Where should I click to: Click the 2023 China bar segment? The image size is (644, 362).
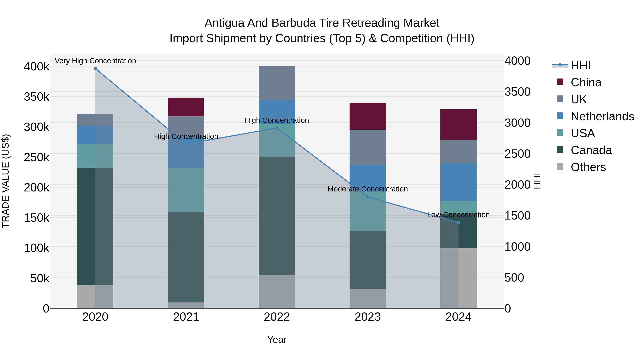point(368,116)
